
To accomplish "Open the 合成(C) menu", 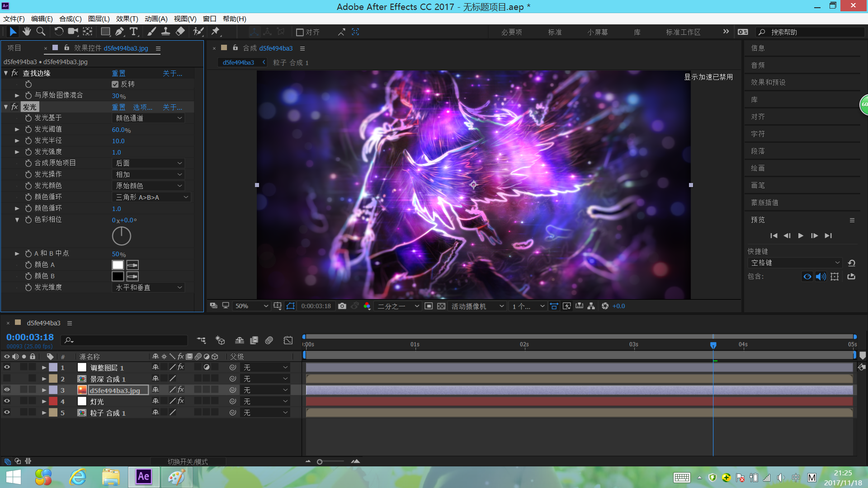I will coord(70,19).
